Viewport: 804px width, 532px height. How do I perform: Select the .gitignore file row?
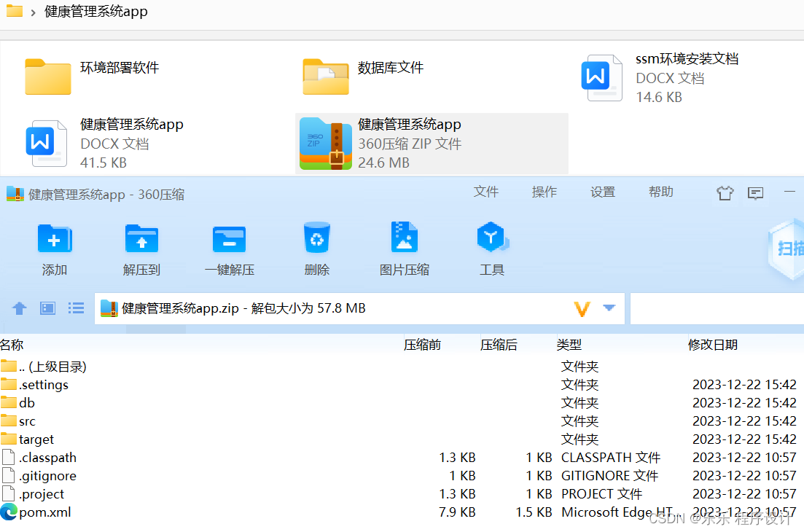coord(402,476)
